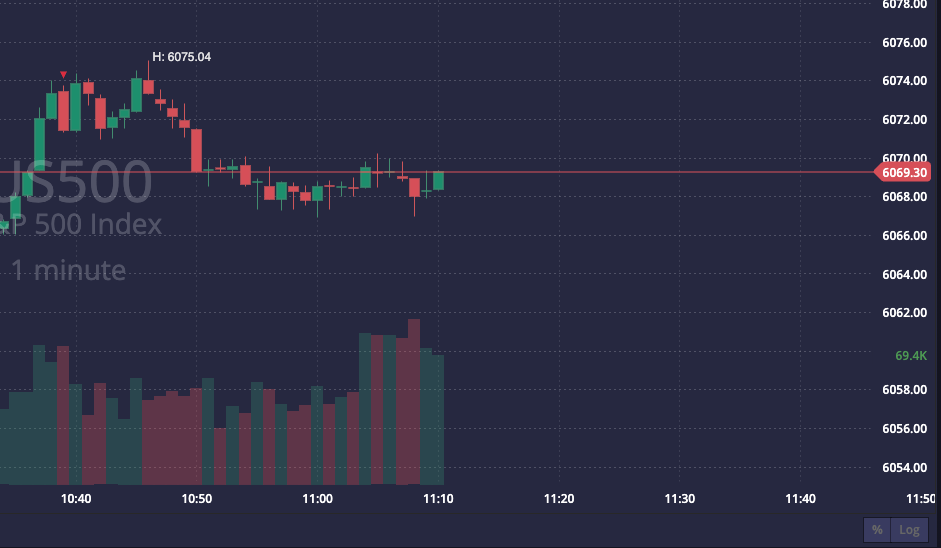Click the last green candle at 11:10
The height and width of the screenshot is (548, 941).
click(x=438, y=181)
